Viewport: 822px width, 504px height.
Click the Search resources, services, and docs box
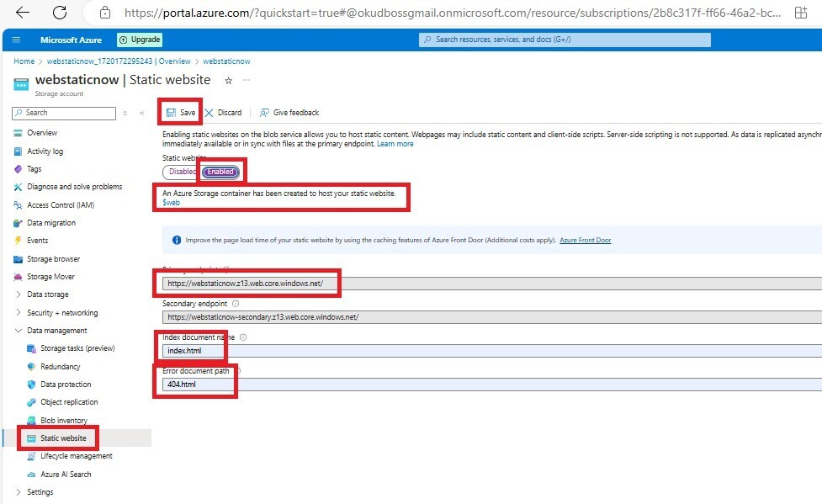point(565,40)
